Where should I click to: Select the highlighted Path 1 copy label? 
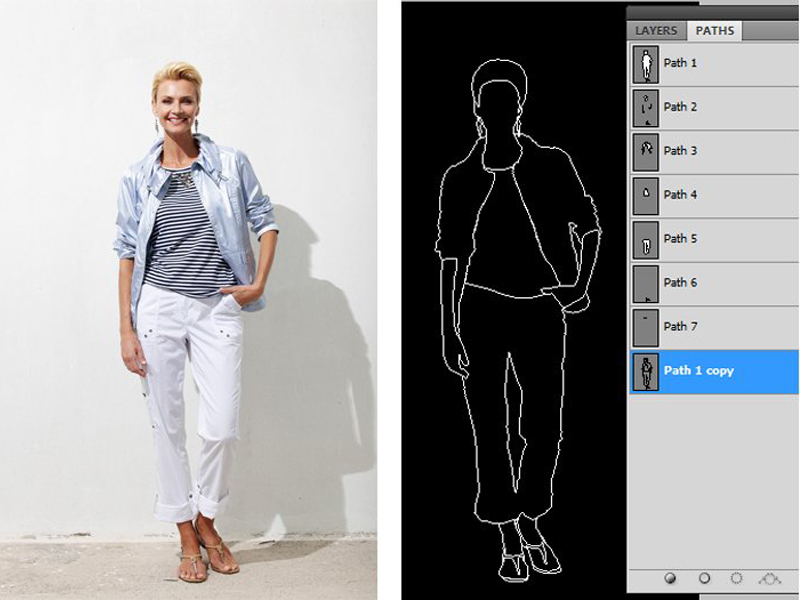(x=698, y=371)
